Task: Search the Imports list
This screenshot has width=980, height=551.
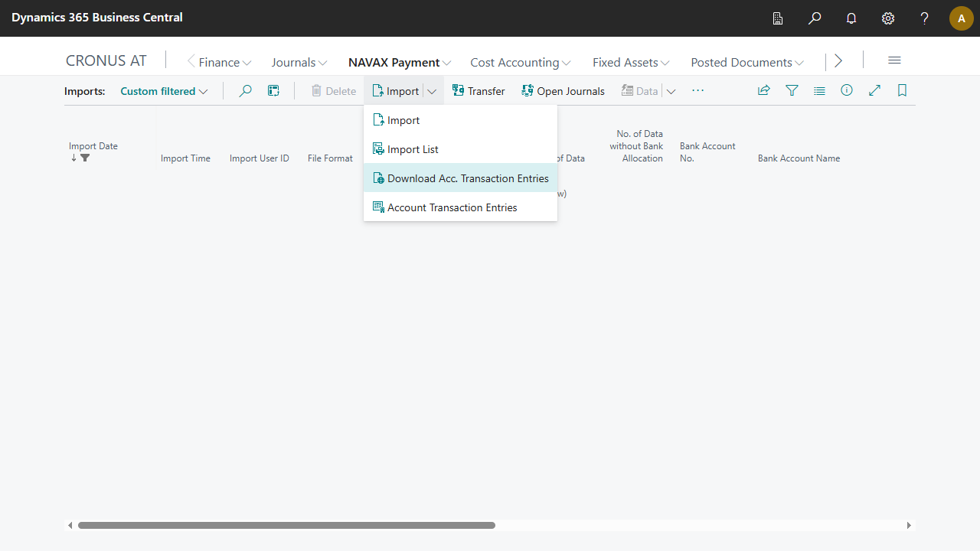Action: coord(245,91)
